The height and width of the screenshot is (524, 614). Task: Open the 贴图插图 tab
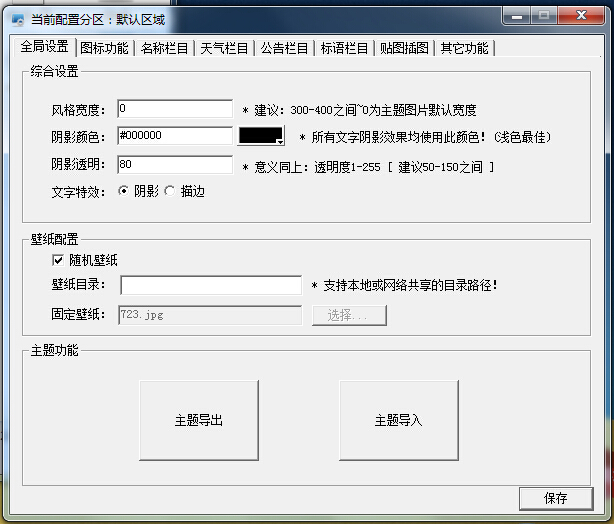pyautogui.click(x=404, y=48)
